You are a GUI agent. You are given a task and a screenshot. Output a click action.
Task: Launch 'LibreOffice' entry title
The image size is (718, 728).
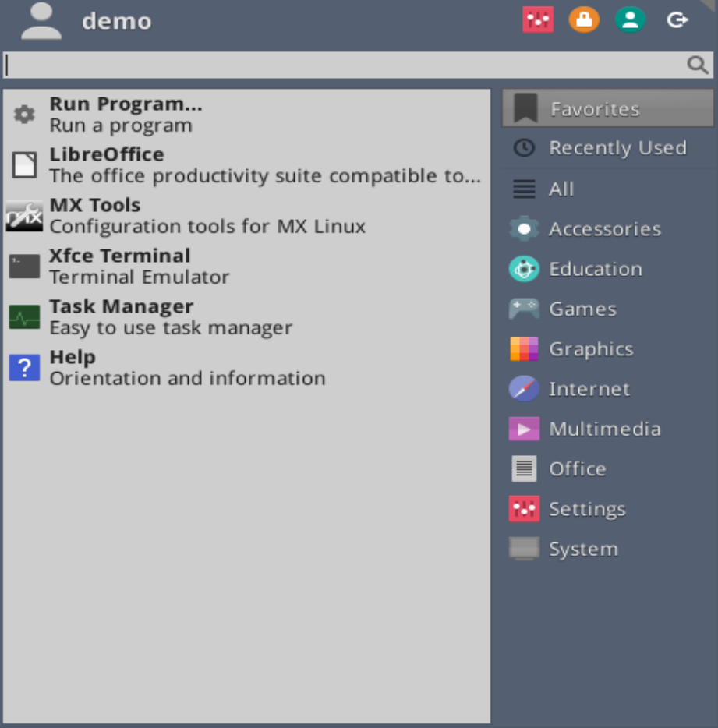tap(107, 154)
